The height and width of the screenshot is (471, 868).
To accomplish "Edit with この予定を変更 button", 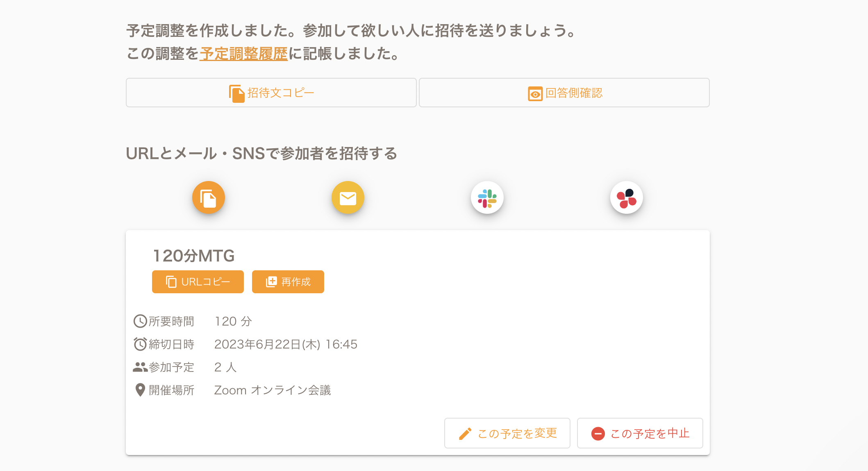I will [x=507, y=433].
